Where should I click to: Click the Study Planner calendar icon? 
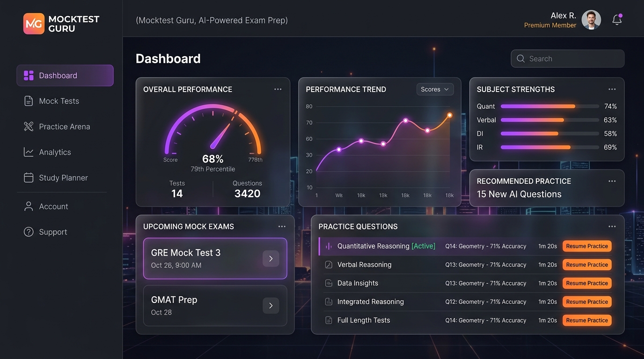(x=29, y=178)
